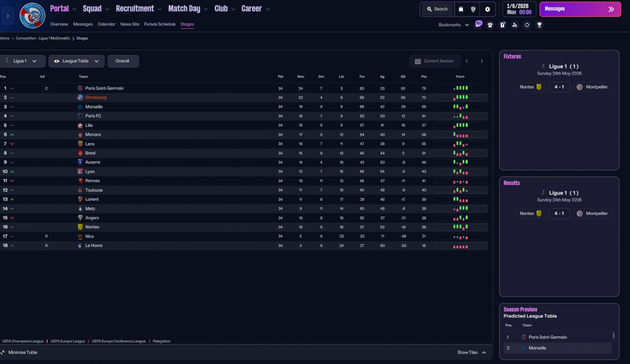Click the Montpellier badge in Results panel
Screen dimensions: 630x364
pos(579,213)
